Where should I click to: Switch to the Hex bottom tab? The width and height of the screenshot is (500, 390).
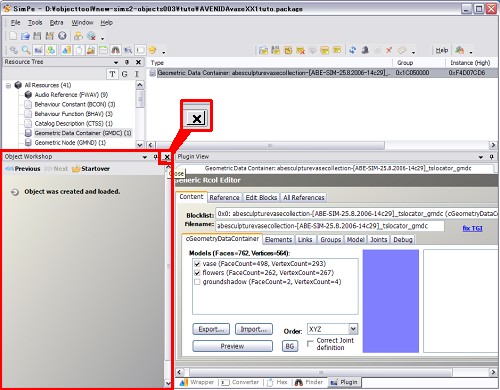coord(277,382)
